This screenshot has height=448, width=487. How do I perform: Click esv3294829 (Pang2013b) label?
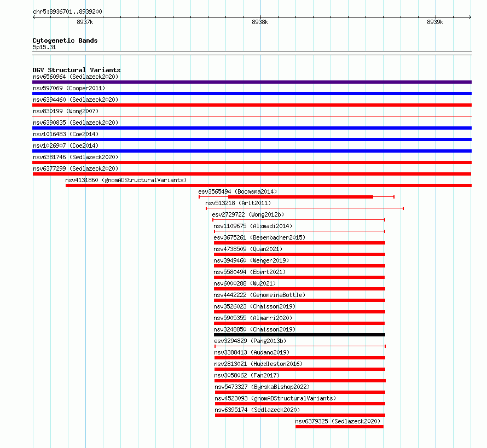(x=250, y=341)
